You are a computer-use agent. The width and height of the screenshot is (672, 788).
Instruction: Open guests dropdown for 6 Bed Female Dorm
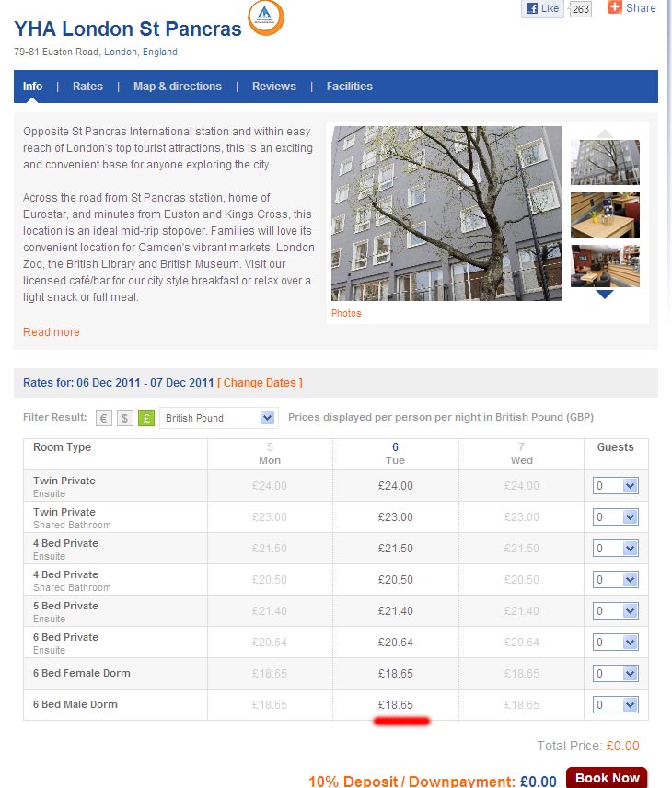616,674
